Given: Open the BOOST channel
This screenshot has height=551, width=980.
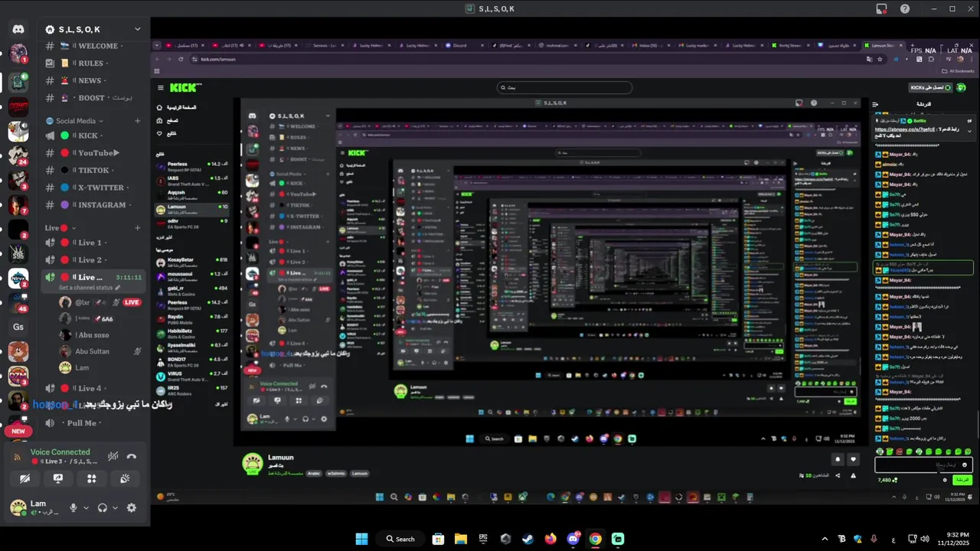Looking at the screenshot, I should click(94, 98).
